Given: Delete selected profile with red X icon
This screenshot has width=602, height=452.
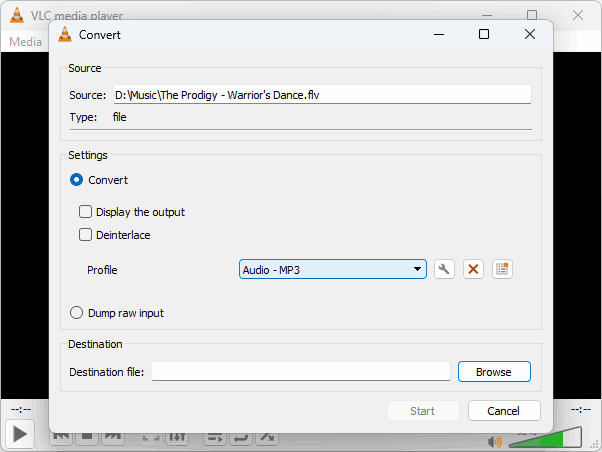Looking at the screenshot, I should [x=473, y=269].
